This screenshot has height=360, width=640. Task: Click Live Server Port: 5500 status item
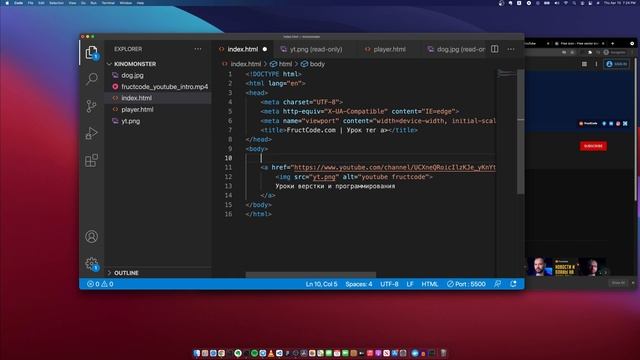point(466,284)
